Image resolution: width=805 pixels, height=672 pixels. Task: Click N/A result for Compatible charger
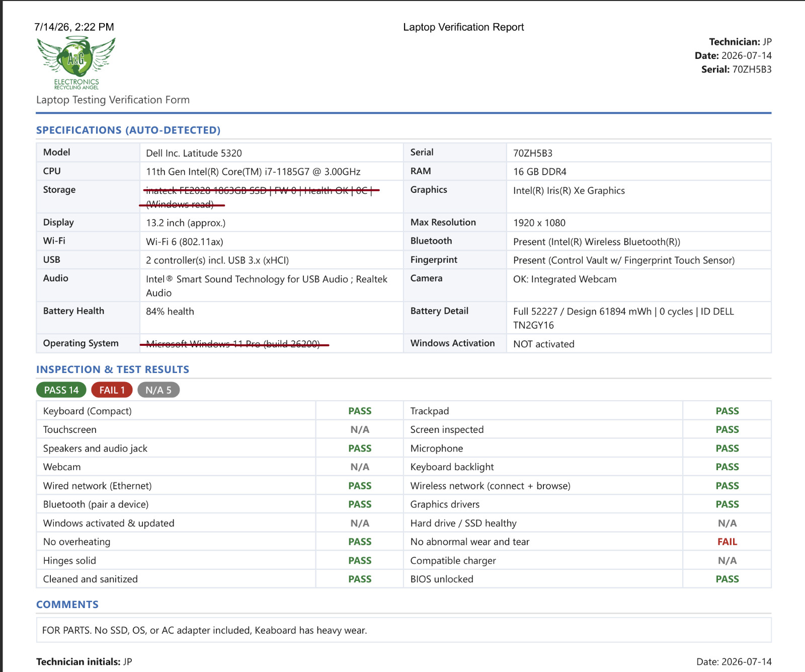click(727, 561)
